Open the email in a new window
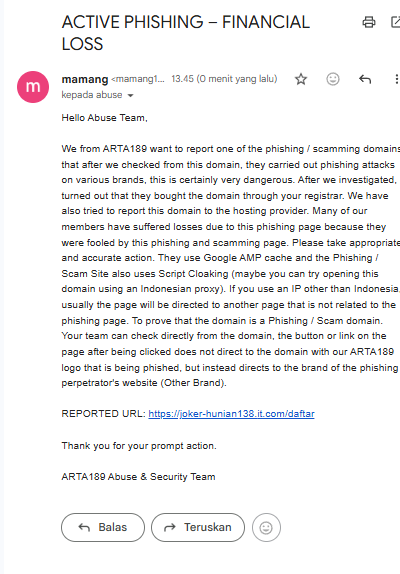Viewport: 400px width, 574px height. click(396, 22)
